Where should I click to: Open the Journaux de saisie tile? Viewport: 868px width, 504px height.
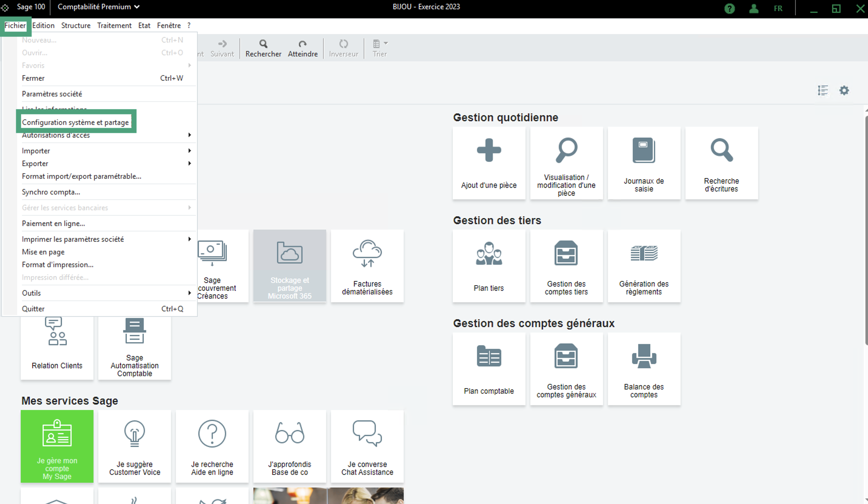644,162
